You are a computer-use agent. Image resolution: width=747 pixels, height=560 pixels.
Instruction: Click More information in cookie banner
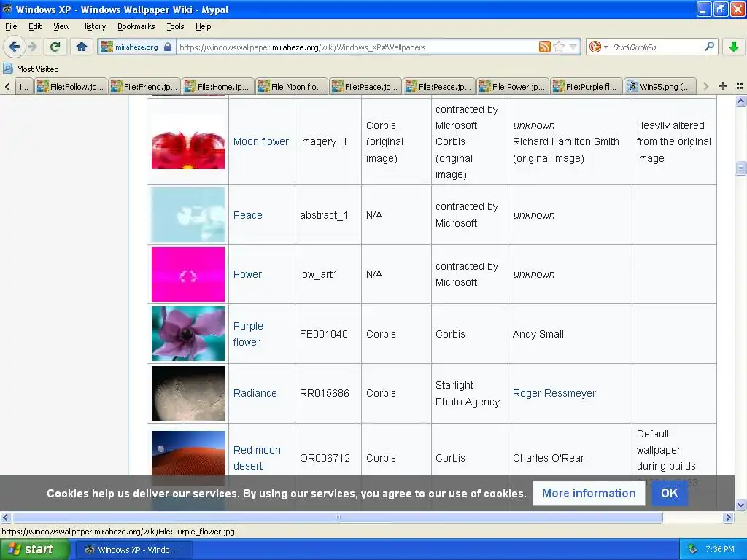pos(589,493)
